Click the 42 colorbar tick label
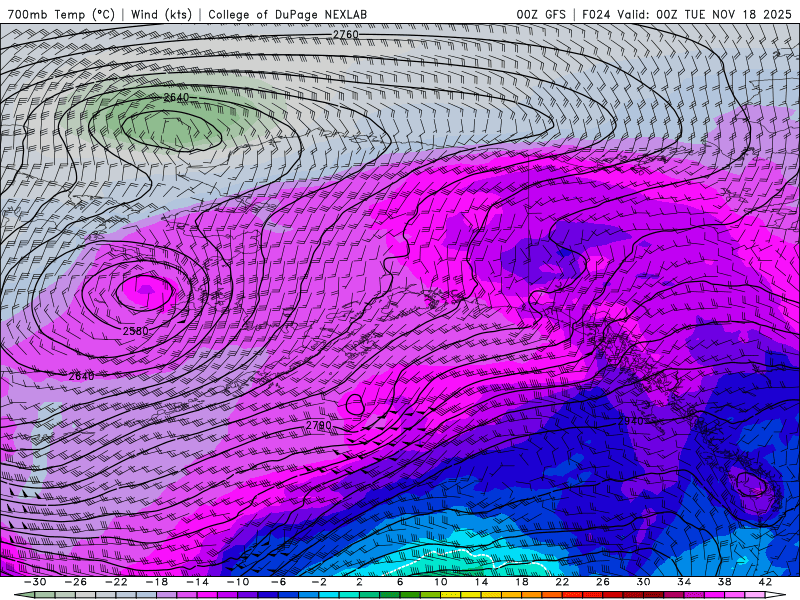 pos(765,582)
